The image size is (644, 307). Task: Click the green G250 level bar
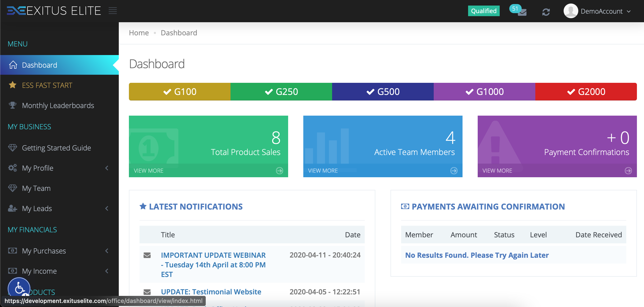(x=281, y=92)
